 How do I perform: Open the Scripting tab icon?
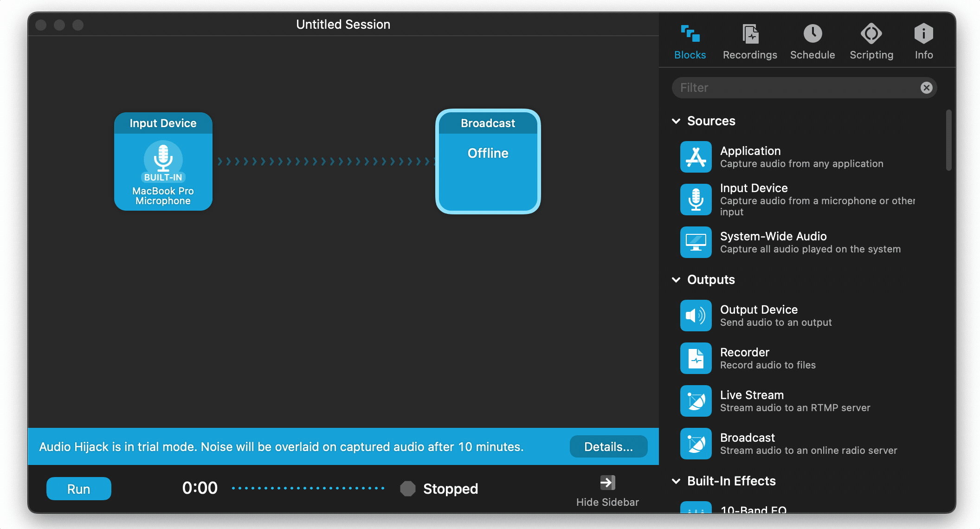871,33
